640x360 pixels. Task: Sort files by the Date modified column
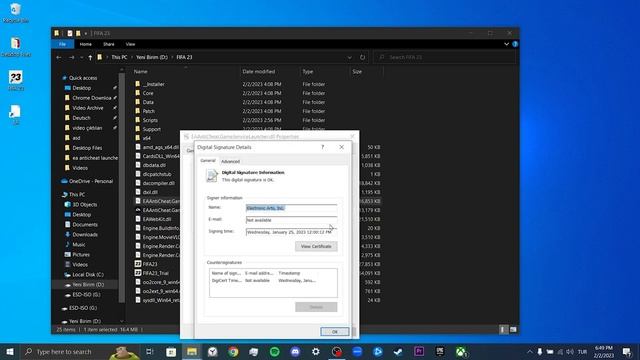(259, 72)
